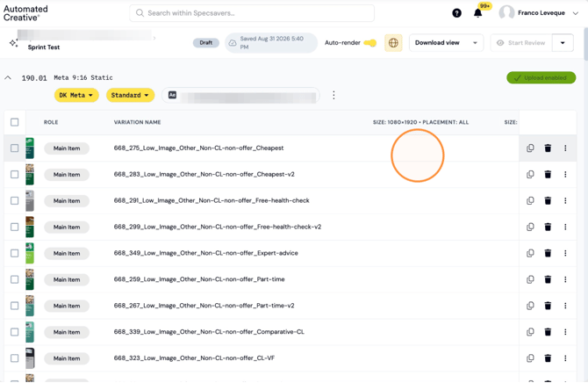Open more options for 668_349 Expert-advice row
588x383 pixels.
565,253
